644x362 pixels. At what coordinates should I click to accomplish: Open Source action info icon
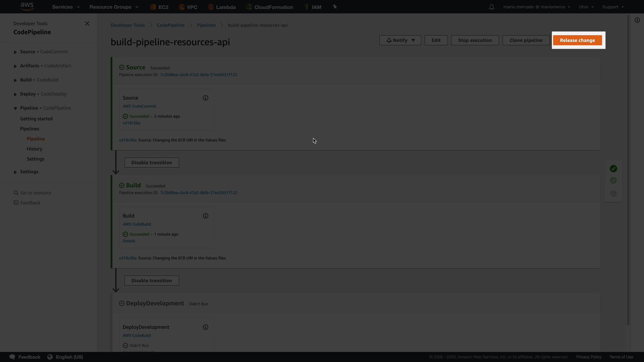[x=206, y=98]
